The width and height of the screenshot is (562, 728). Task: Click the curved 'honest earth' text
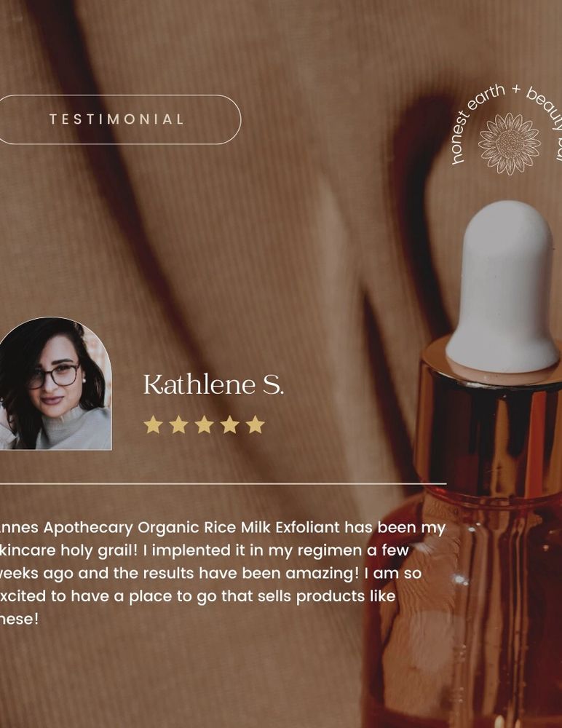point(477,122)
